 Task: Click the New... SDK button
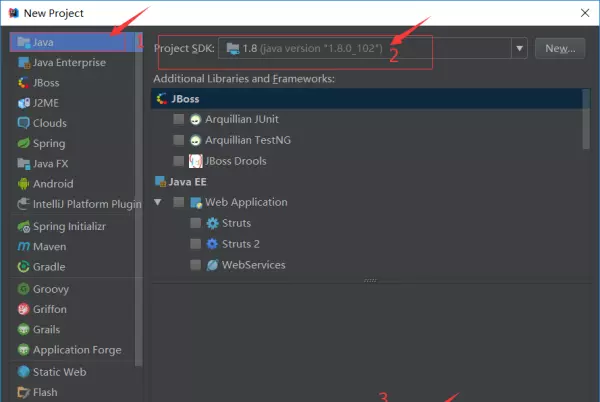tap(560, 48)
